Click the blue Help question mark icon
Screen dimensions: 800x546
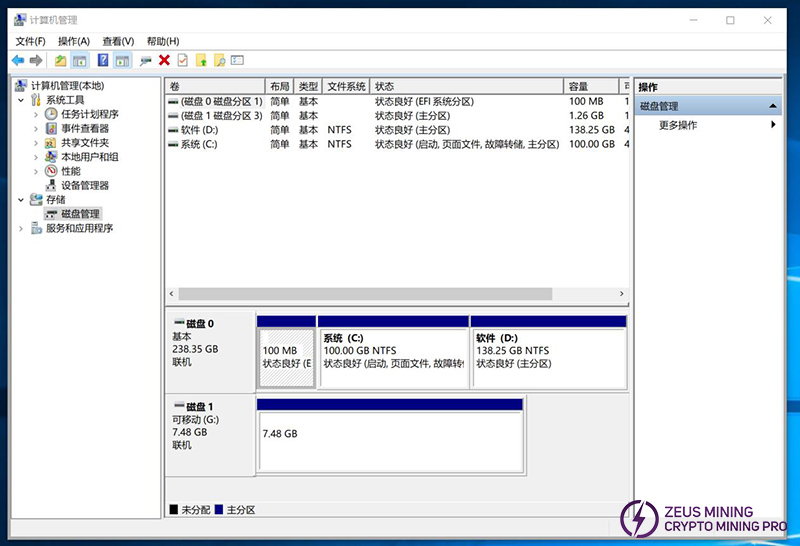tap(103, 60)
